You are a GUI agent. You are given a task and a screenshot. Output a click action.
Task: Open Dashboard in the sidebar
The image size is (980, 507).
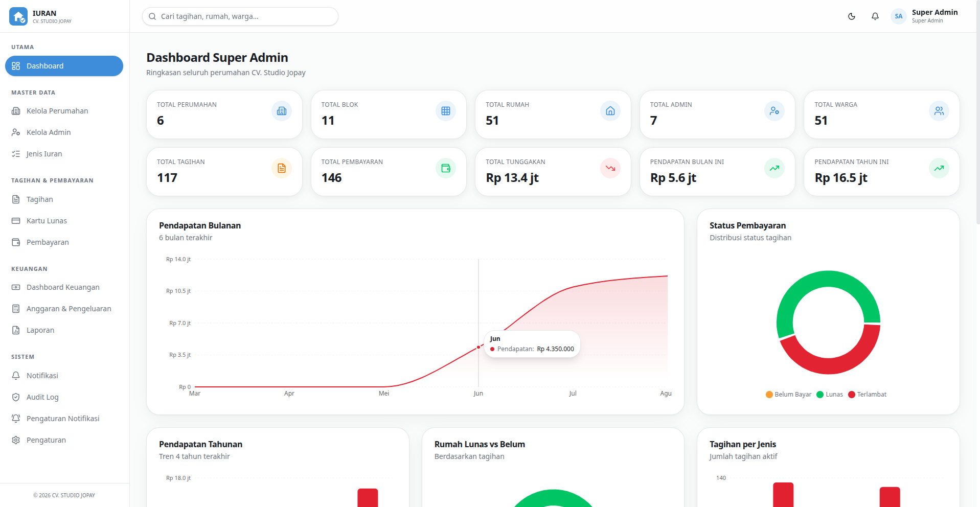[x=64, y=66]
